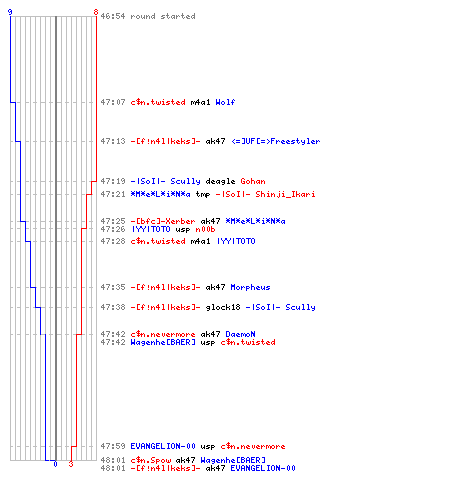Click player name 'Wolf' at 47:07
The width and height of the screenshot is (450, 500).
pyautogui.click(x=225, y=102)
